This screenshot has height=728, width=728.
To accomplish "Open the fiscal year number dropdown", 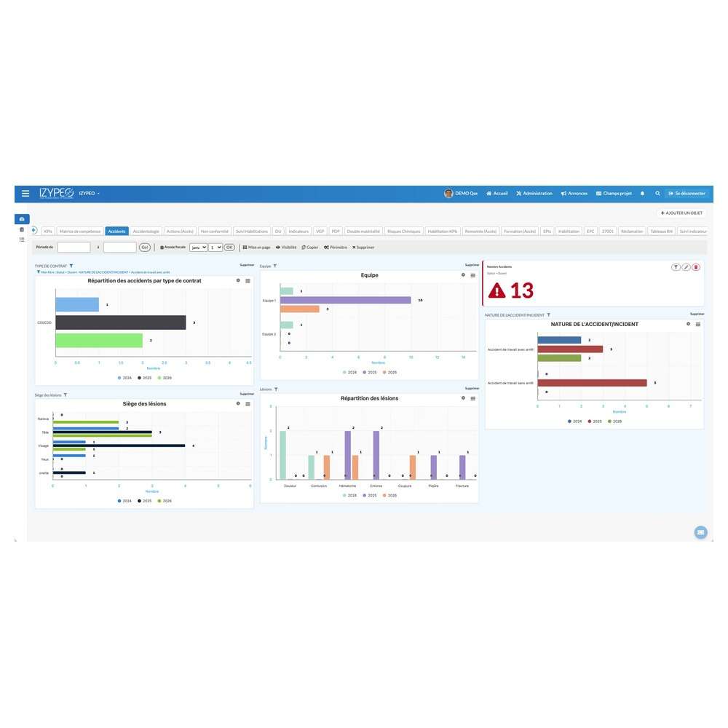I will [215, 248].
